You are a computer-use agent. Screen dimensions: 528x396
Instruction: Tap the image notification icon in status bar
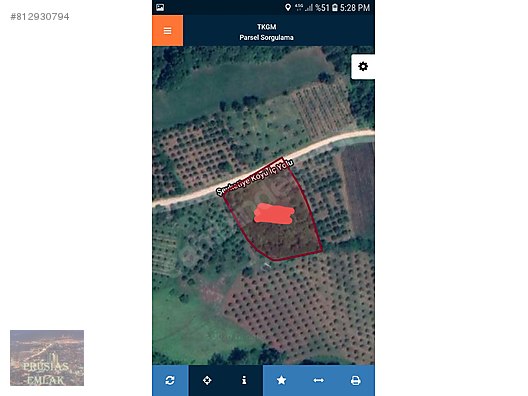pos(160,7)
